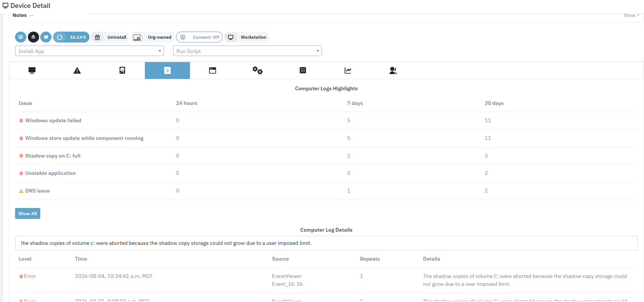Viewport: 644px width, 302px height.
Task: Select Shadow copy on C: full issue
Action: coord(53,156)
